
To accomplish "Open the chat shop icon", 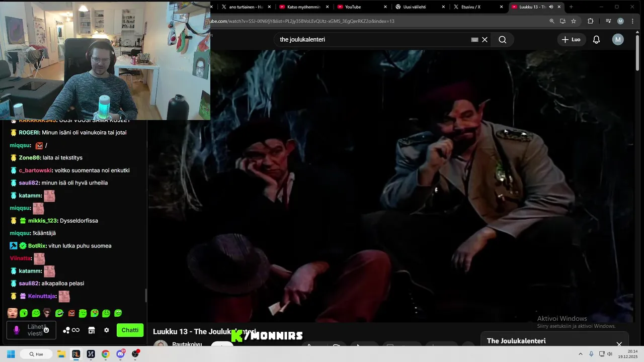I will (92, 330).
